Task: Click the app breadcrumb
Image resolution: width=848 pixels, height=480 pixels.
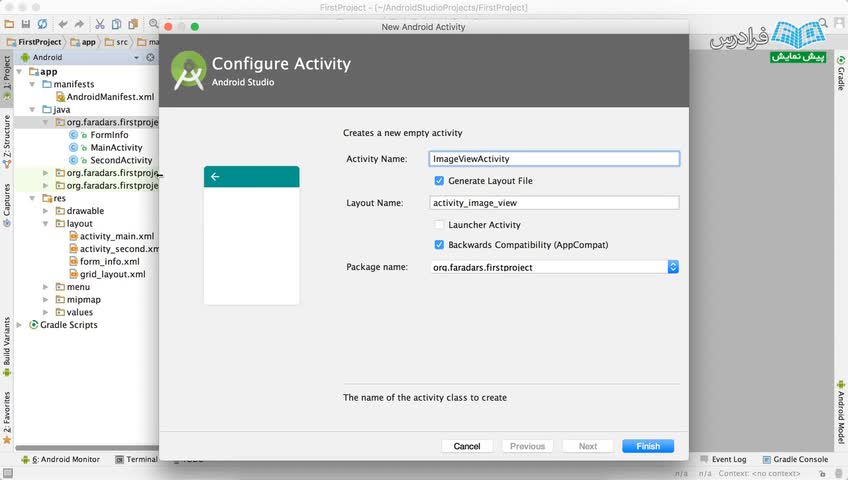Action: tap(83, 42)
